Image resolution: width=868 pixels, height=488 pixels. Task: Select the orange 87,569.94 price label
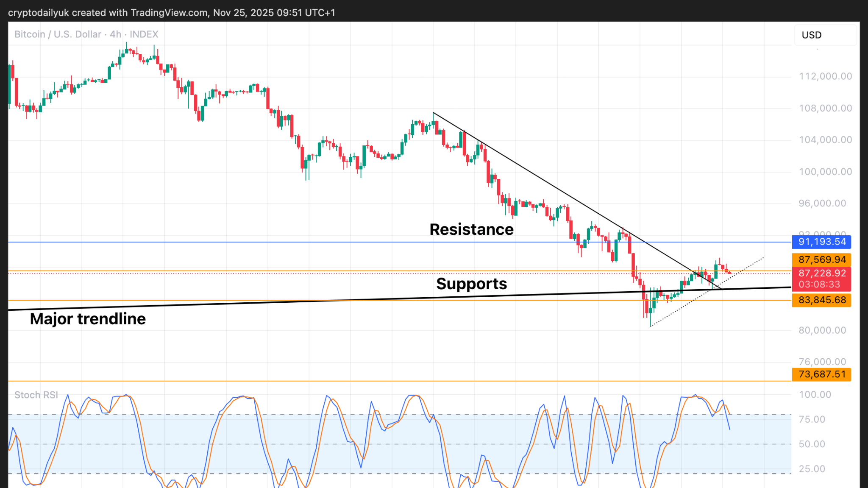coord(821,259)
